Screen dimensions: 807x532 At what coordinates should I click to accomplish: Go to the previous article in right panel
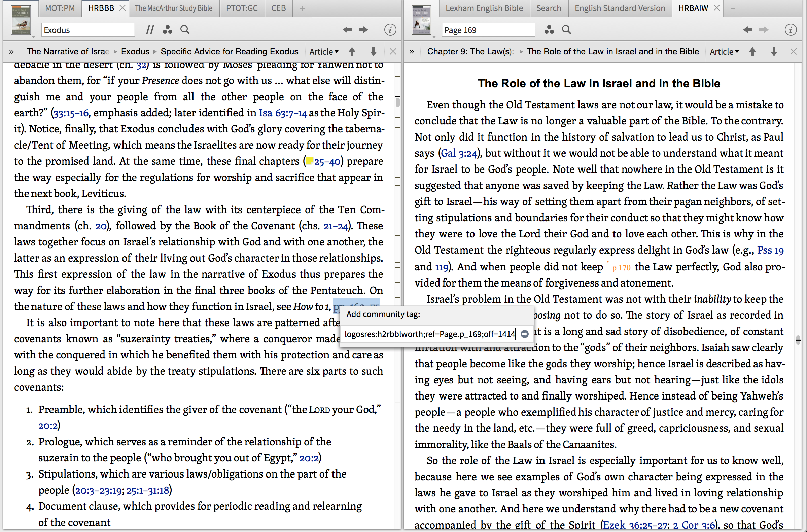752,52
